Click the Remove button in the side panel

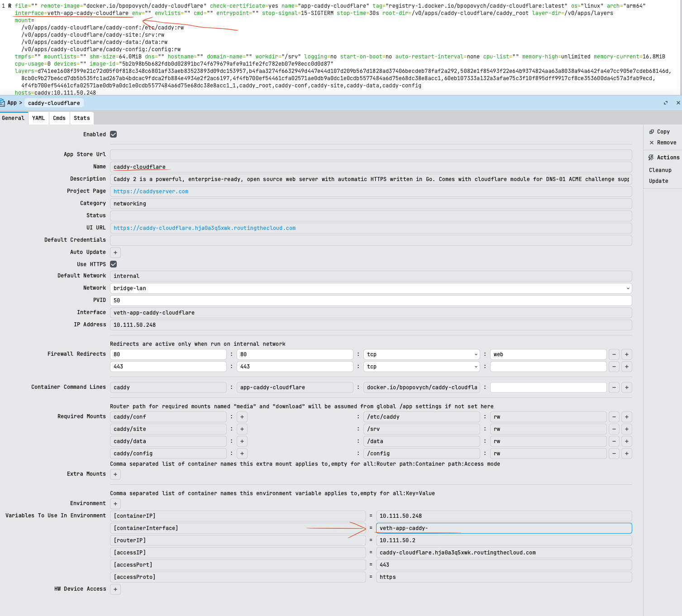(x=663, y=143)
